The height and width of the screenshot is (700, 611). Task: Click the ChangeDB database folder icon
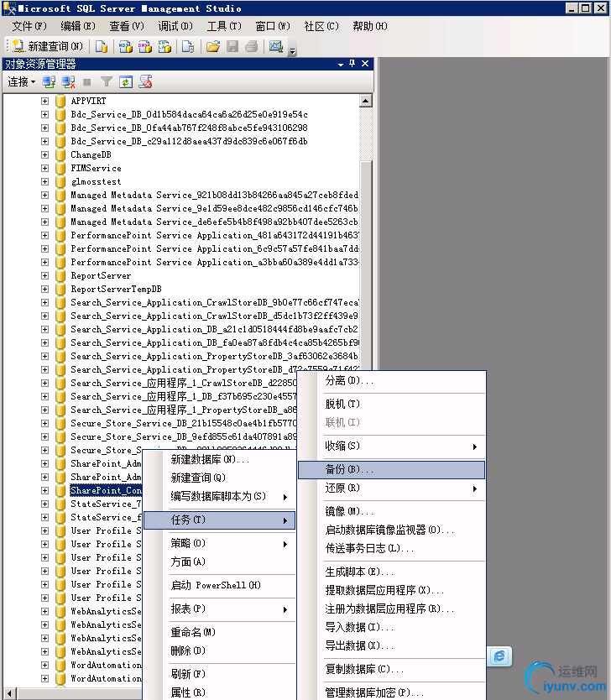click(x=60, y=155)
